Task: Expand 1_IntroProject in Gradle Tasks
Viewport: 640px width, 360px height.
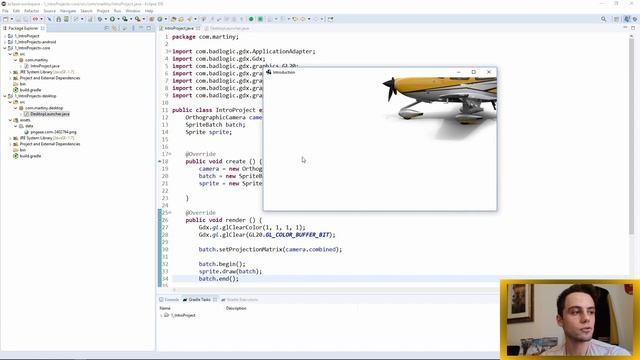Action: tap(161, 316)
